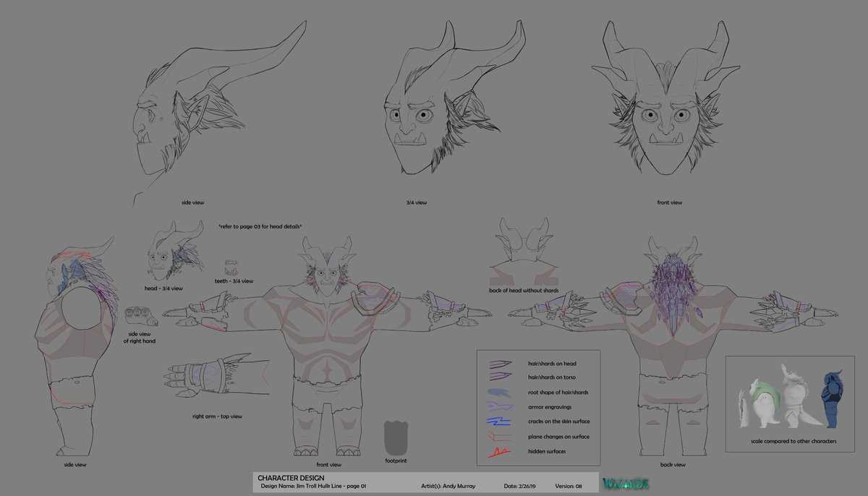Select the hair/shards on torso legend symbol

[x=501, y=377]
